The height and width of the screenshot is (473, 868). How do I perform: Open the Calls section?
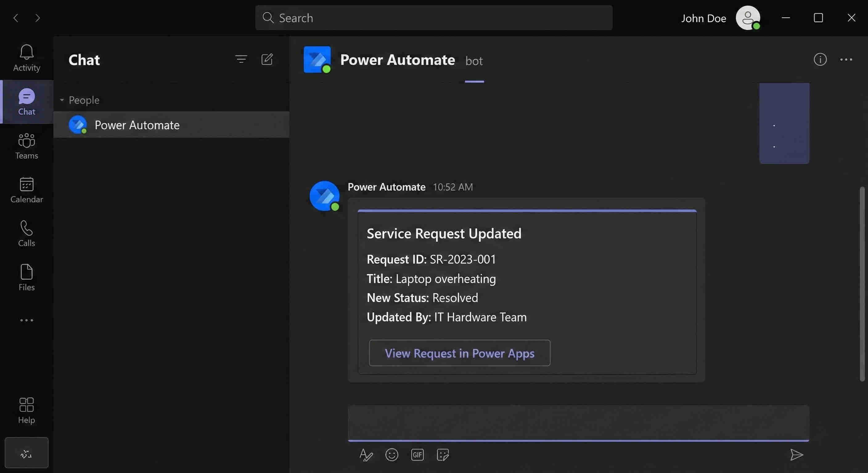(27, 234)
